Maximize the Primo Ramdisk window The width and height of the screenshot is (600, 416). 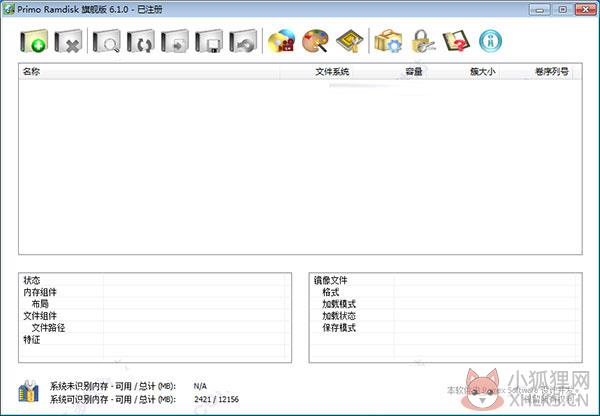coord(562,9)
